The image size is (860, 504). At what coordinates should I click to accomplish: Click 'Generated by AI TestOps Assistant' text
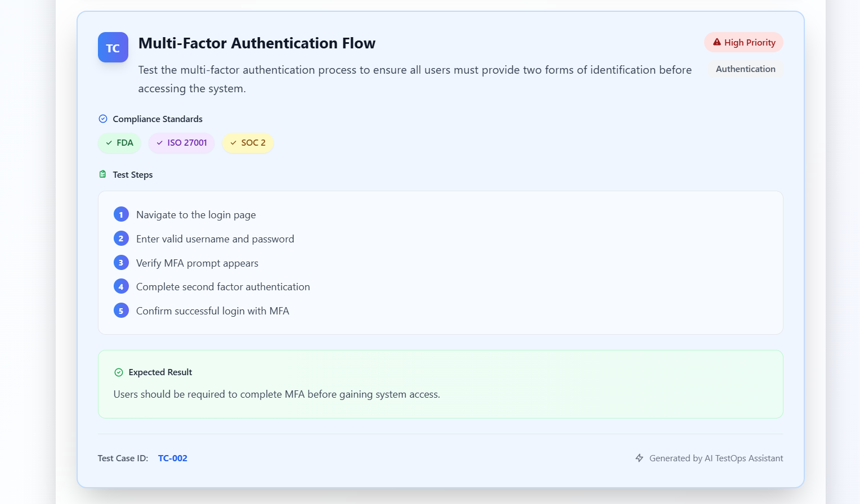[x=716, y=458]
